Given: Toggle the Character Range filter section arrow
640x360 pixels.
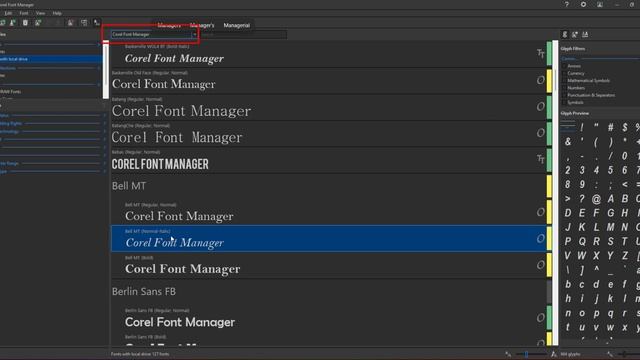Looking at the screenshot, I should pyautogui.click(x=104, y=163).
